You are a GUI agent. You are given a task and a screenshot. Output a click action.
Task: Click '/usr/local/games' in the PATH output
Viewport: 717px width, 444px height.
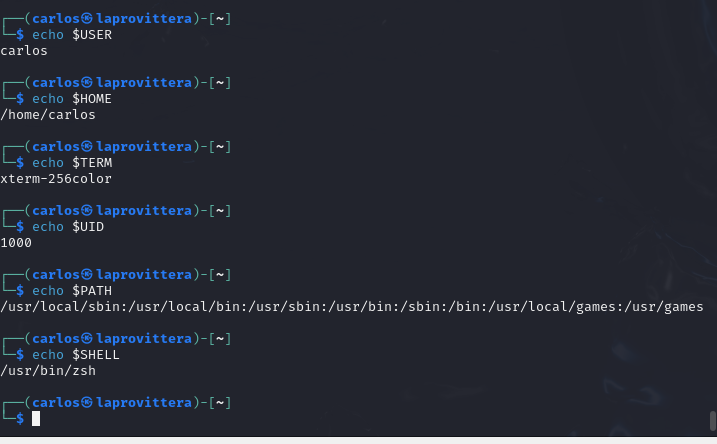552,307
